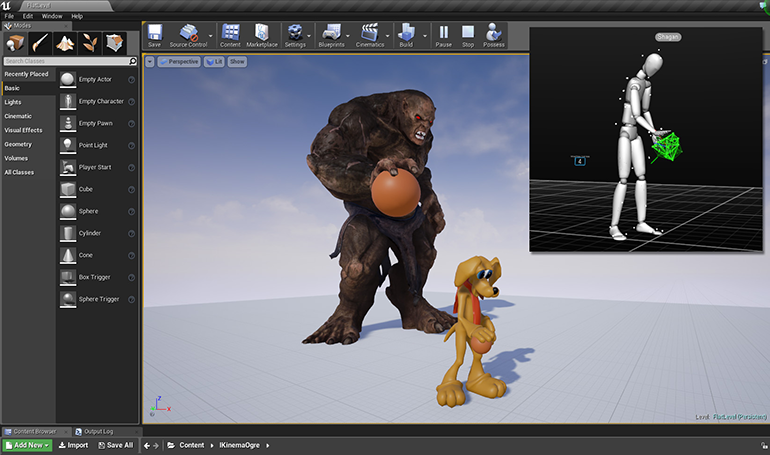Activate the Foliage mode icon
The width and height of the screenshot is (770, 455).
[x=90, y=43]
